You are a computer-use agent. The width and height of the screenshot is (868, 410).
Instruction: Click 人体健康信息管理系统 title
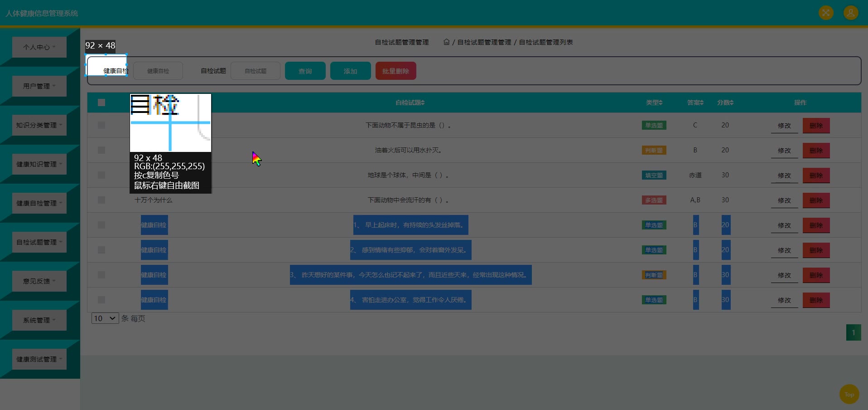point(42,13)
